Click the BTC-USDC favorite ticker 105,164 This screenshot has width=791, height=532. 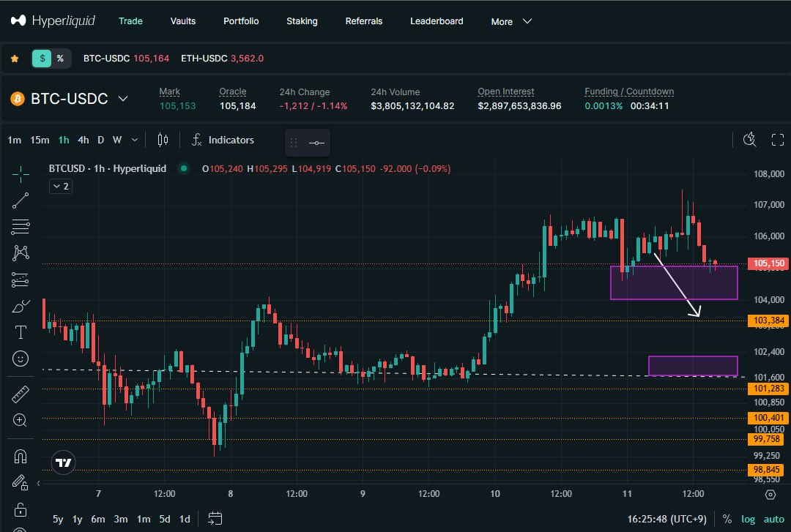click(x=126, y=59)
